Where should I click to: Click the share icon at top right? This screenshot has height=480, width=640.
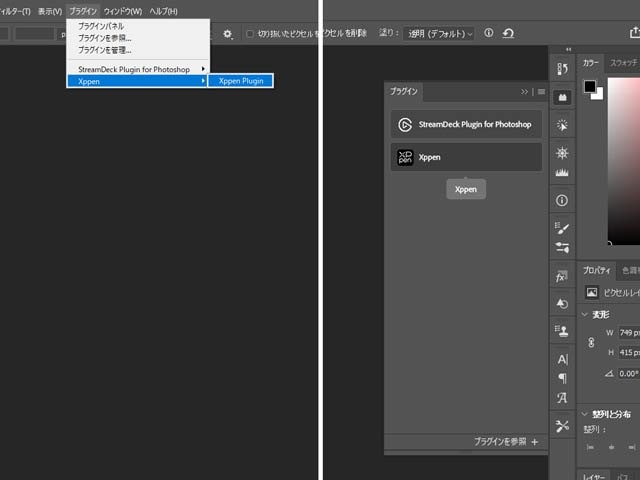(635, 33)
